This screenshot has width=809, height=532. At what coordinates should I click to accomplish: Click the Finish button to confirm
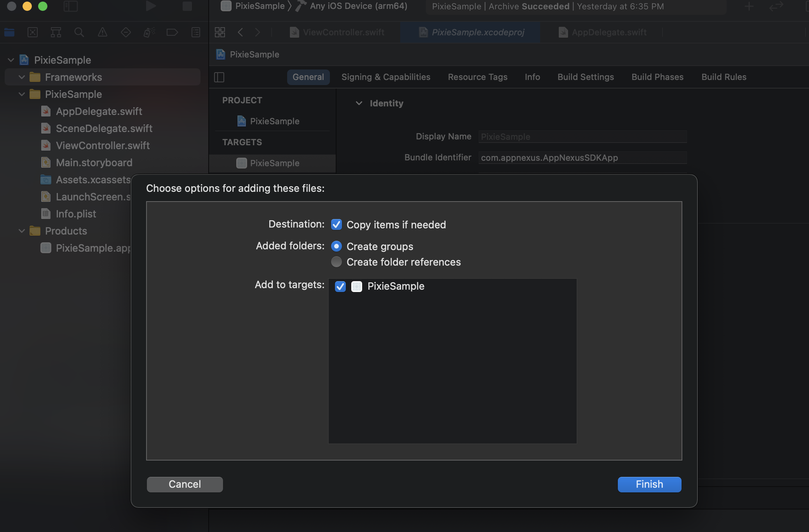pos(649,484)
